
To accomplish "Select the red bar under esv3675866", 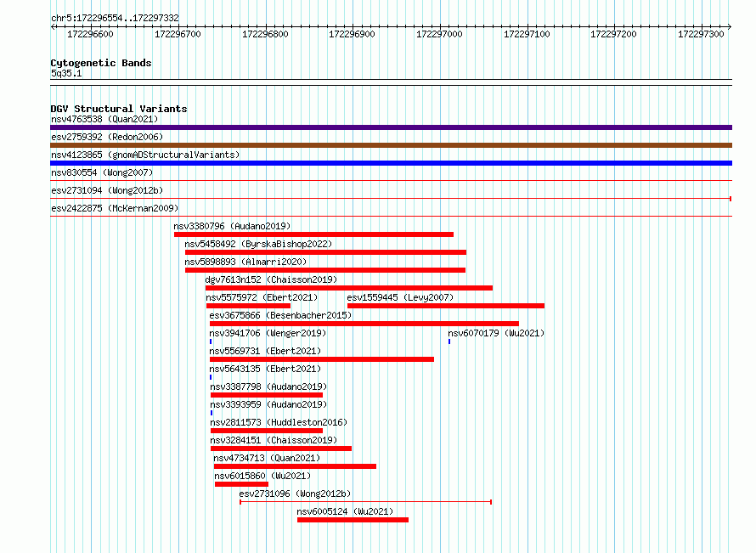I will (364, 324).
